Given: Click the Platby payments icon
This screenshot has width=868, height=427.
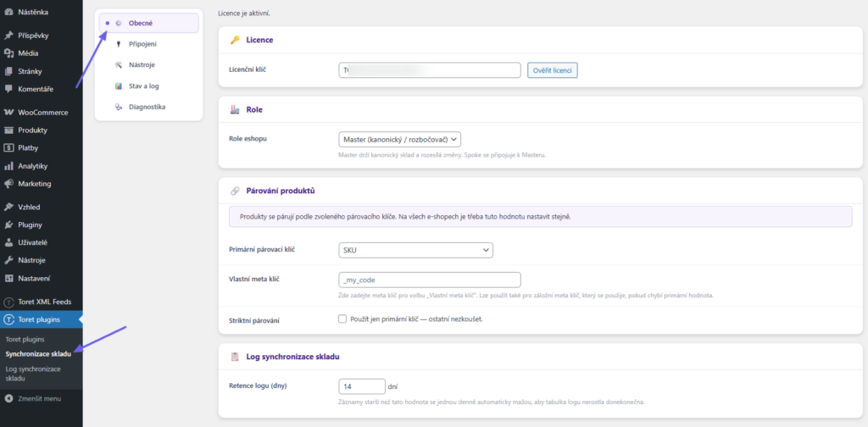Looking at the screenshot, I should [8, 147].
